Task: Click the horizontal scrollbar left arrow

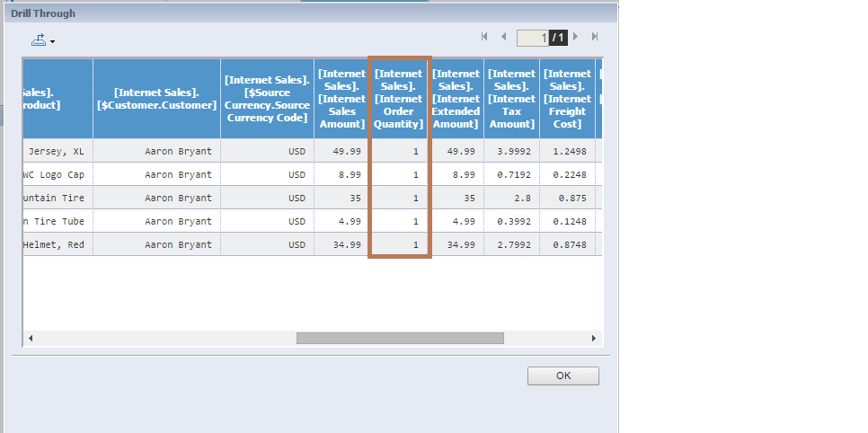Action: 31,339
